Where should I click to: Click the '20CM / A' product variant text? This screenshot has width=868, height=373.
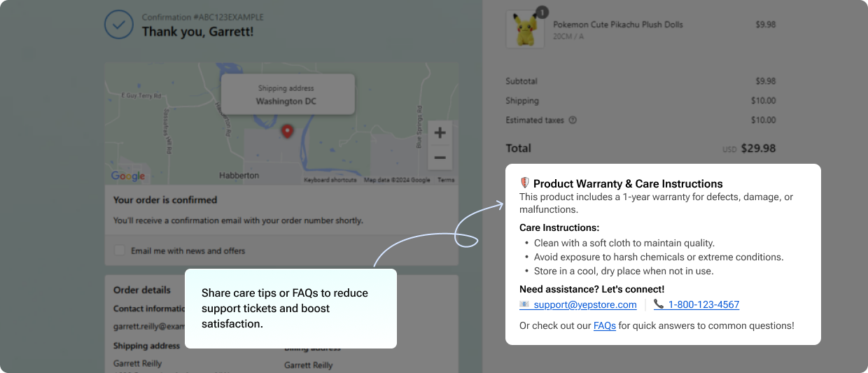[x=568, y=36]
